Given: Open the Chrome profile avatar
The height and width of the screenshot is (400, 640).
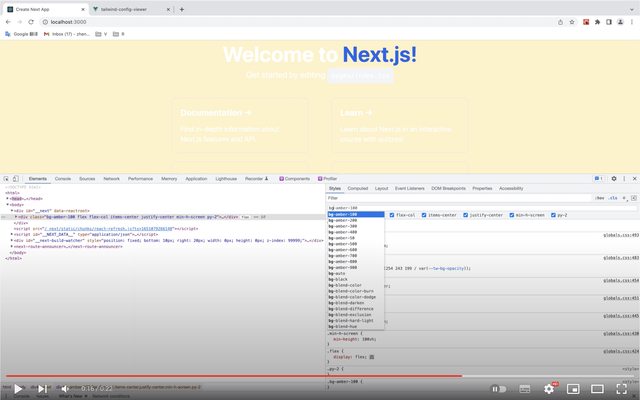Looking at the screenshot, I should [620, 22].
